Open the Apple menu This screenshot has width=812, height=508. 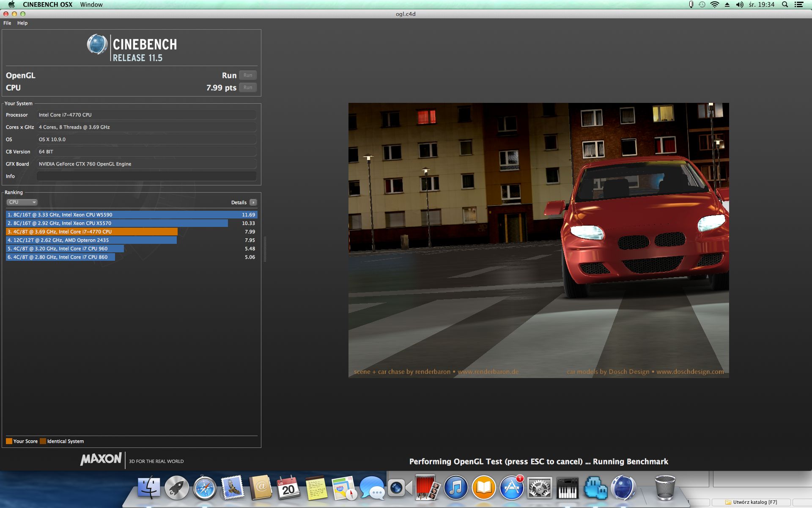(x=11, y=5)
